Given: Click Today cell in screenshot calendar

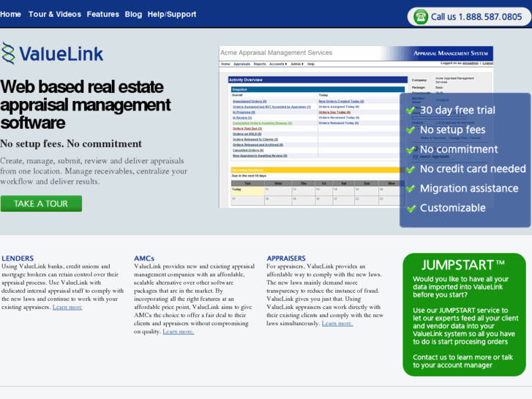Looking at the screenshot, I should click(247, 191).
